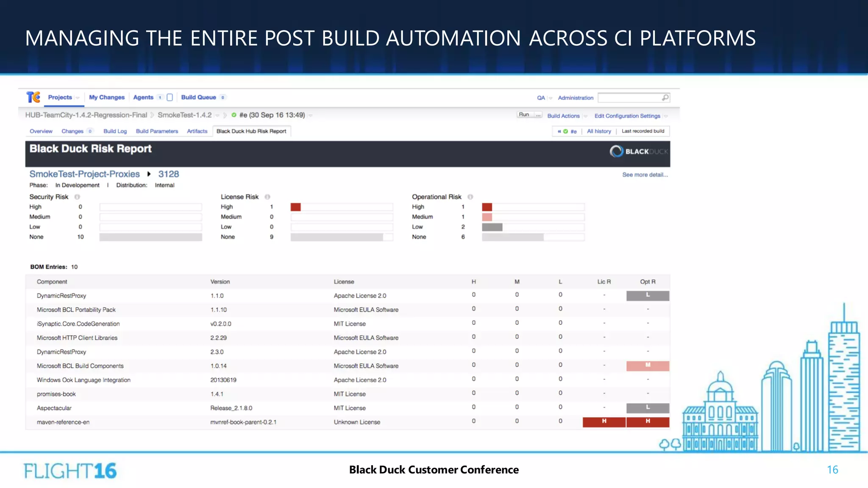The height and width of the screenshot is (488, 868).
Task: Click the Build Actions link
Action: coord(563,116)
